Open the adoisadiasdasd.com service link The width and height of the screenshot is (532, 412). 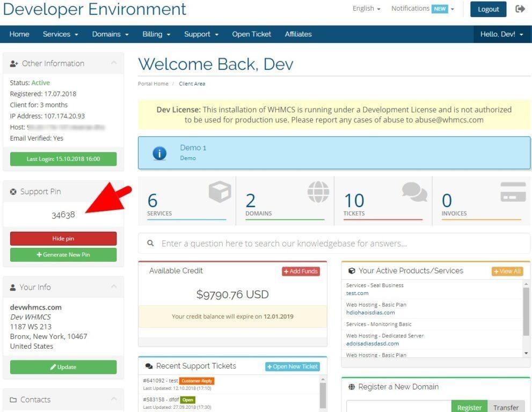[372, 343]
